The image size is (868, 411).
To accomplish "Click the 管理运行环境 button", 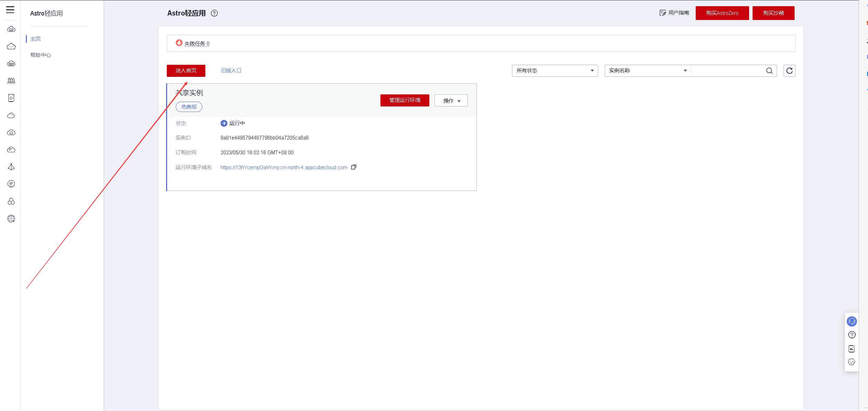I will pyautogui.click(x=405, y=100).
